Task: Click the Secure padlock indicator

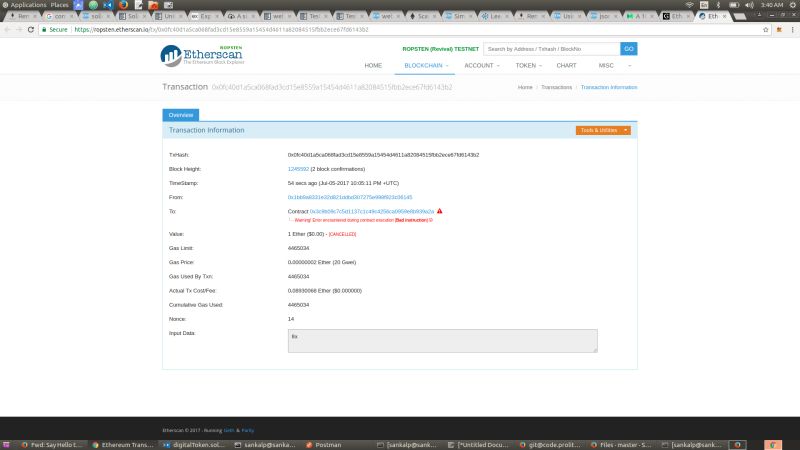Action: (55, 30)
